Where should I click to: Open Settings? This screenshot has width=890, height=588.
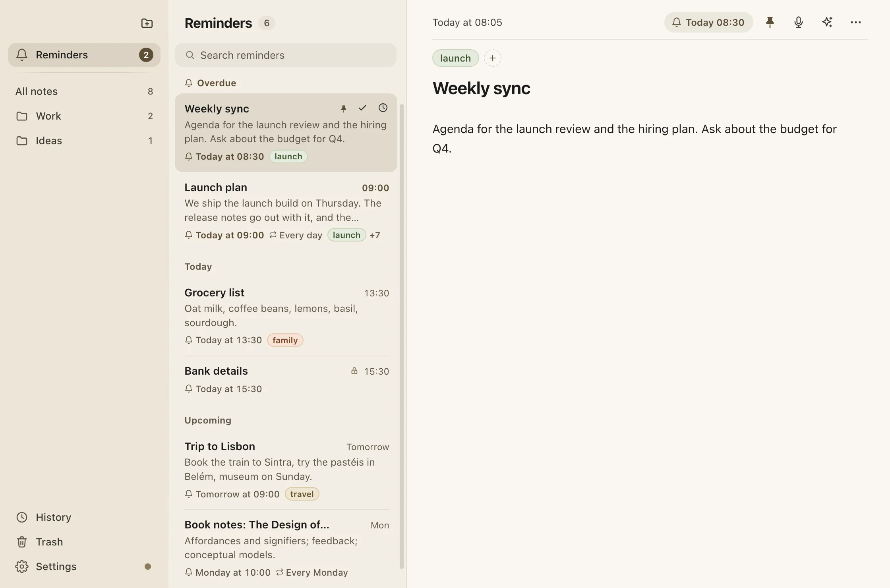[84, 567]
